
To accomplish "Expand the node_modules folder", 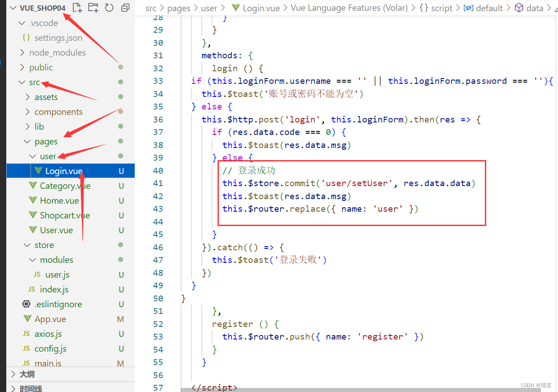I will tap(22, 52).
